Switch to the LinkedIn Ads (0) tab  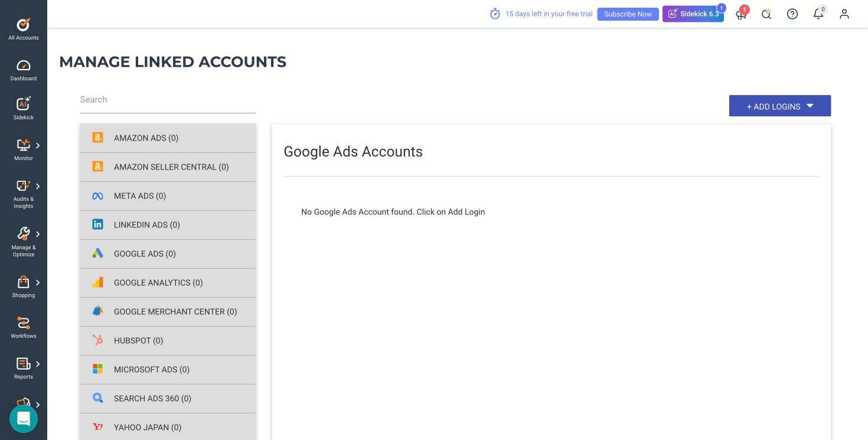(x=168, y=225)
